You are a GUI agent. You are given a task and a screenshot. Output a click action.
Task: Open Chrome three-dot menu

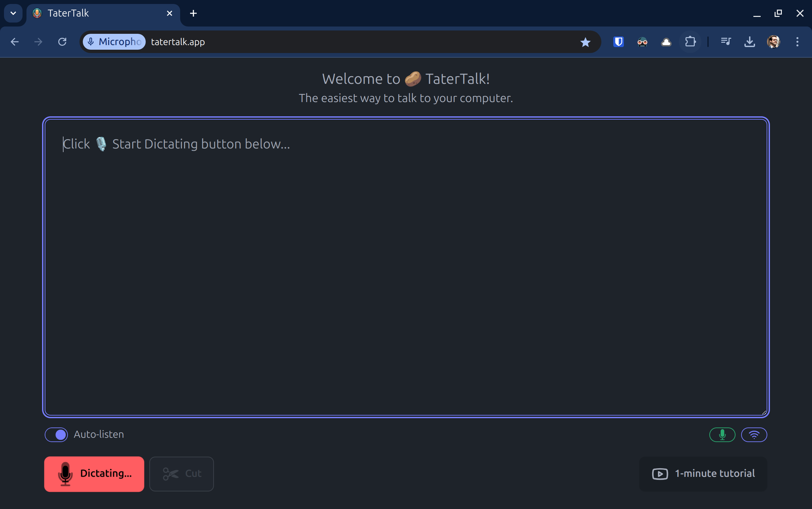point(797,42)
